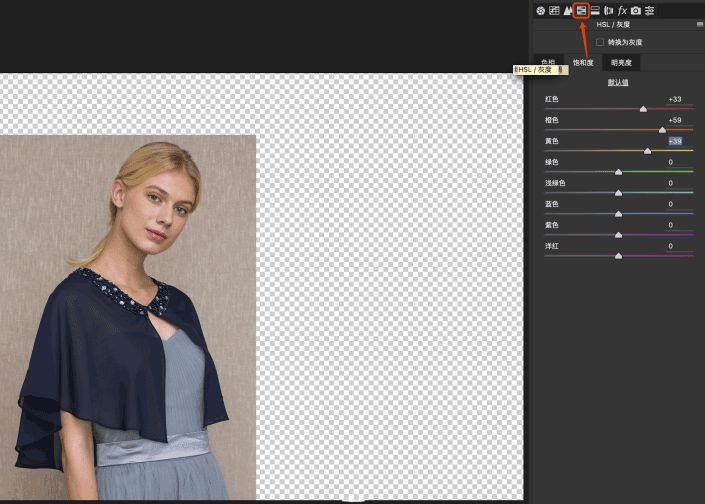Click the 洋红 slider handle
705x504 pixels.
coord(618,256)
